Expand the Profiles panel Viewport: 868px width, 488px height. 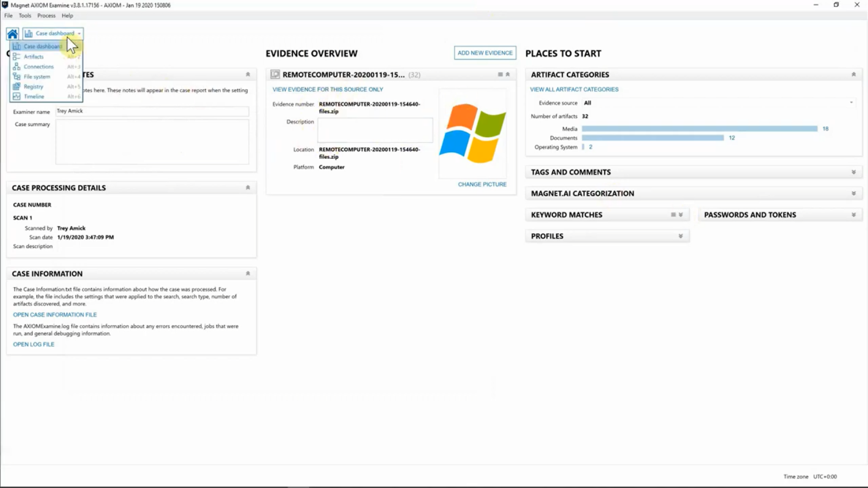tap(681, 236)
